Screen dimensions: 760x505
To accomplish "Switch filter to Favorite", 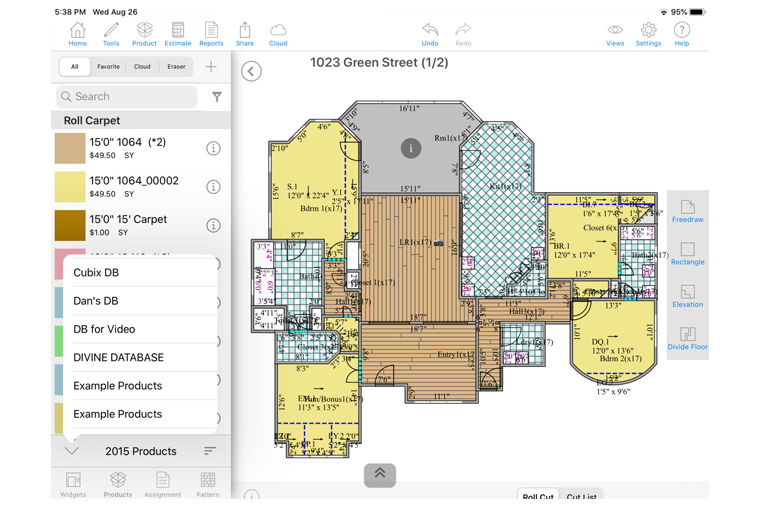I will point(108,67).
